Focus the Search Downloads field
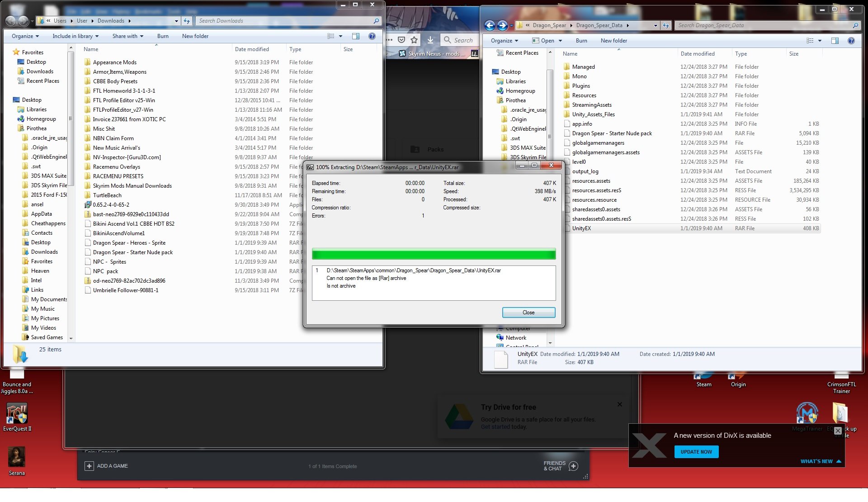This screenshot has height=502, width=868. pos(288,21)
